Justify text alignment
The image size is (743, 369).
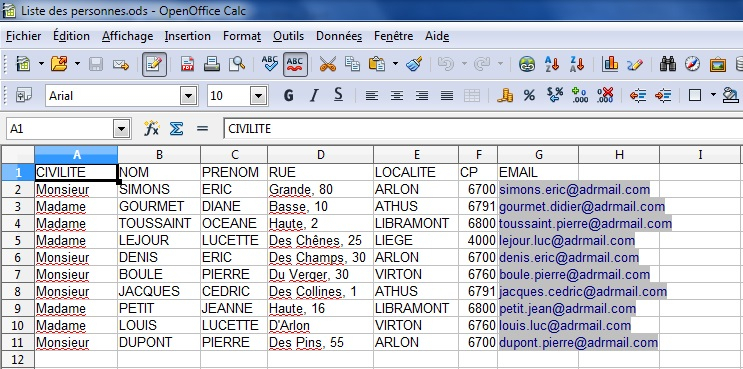point(447,96)
